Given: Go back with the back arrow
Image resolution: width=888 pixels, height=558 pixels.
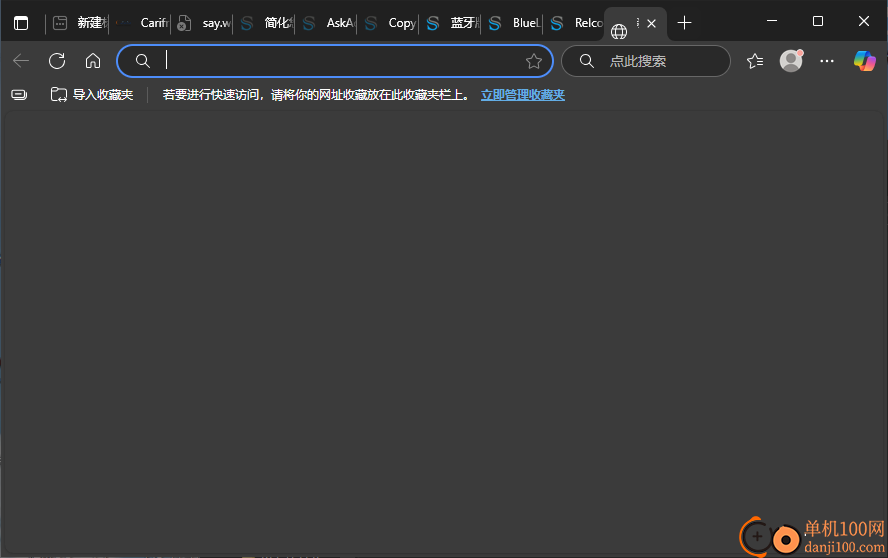Looking at the screenshot, I should pos(21,61).
